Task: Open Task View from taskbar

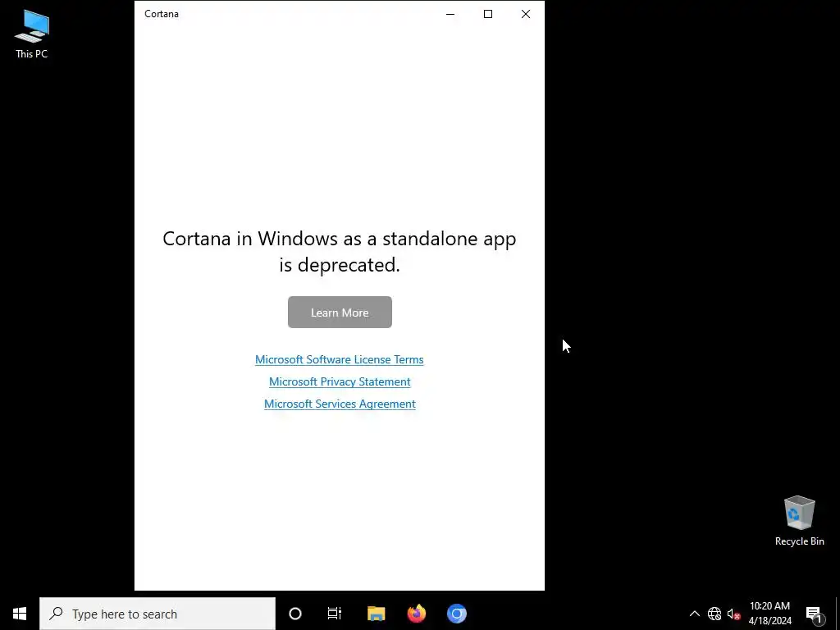Action: click(x=335, y=614)
